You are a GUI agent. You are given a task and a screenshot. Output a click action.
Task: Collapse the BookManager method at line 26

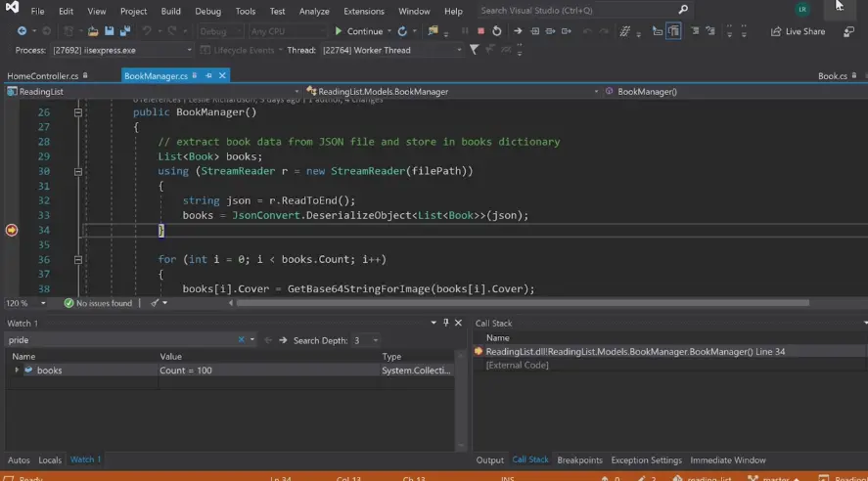click(78, 112)
